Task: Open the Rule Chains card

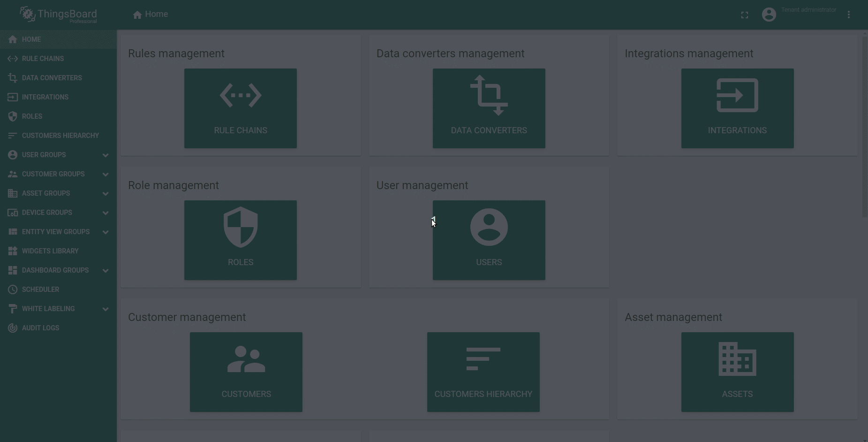Action: point(240,108)
